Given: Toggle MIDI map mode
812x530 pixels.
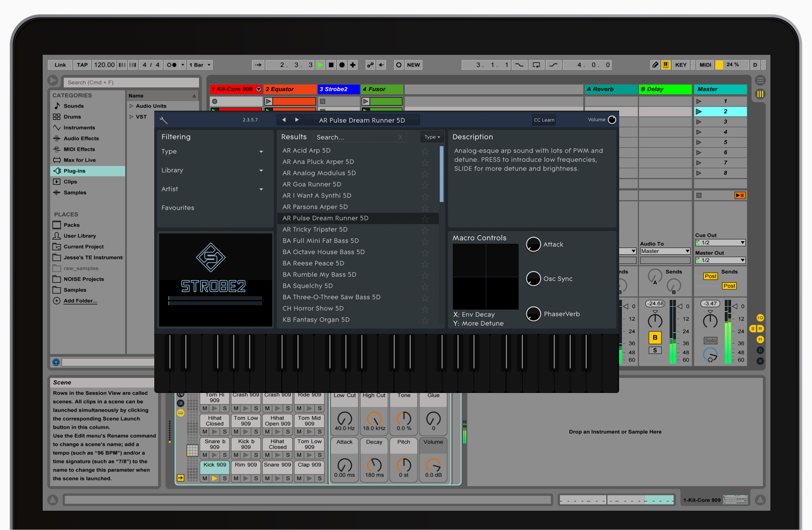Looking at the screenshot, I should (705, 65).
